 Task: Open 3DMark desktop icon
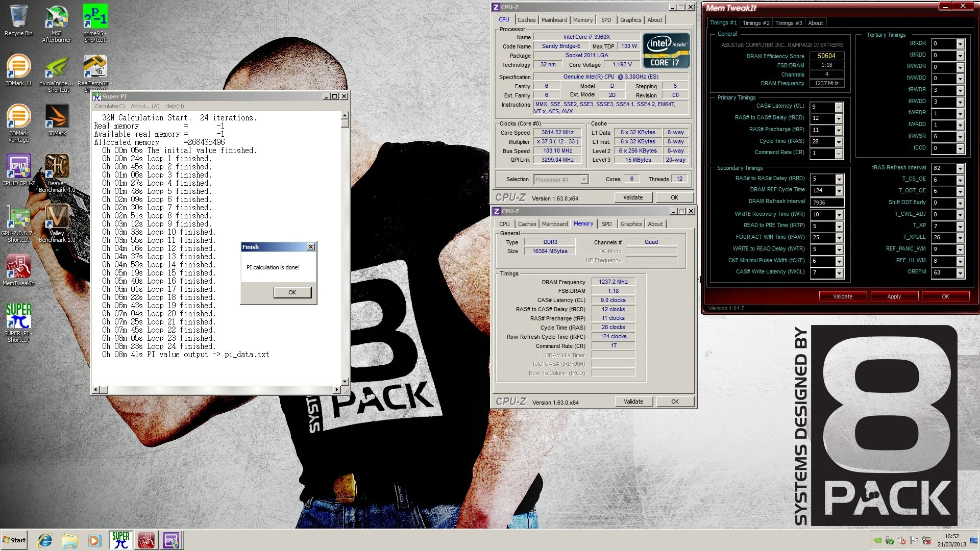[x=57, y=120]
